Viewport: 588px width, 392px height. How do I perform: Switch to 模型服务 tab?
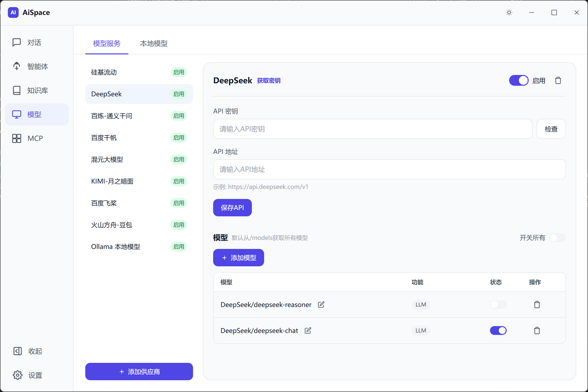[107, 44]
